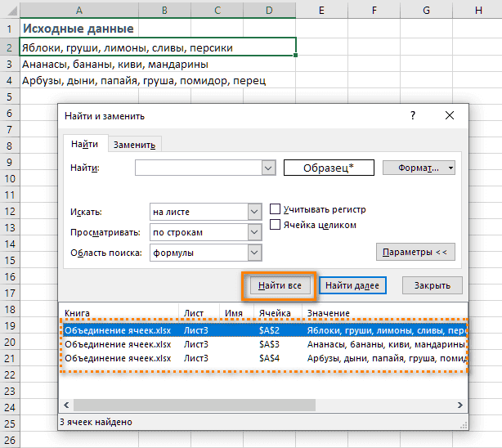Viewport: 502px width, 448px height.
Task: Close the Find and Replace dialog with X
Action: coord(448,116)
